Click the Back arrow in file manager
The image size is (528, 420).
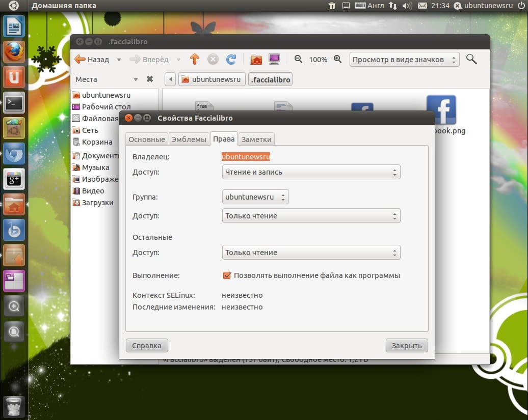click(92, 60)
